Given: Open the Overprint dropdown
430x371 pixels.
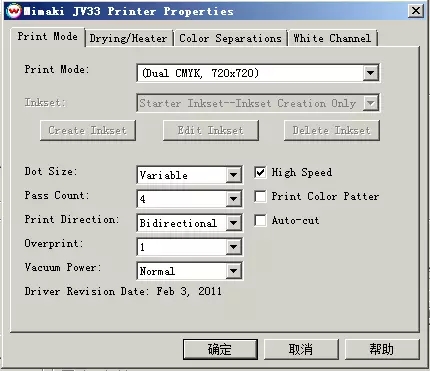Looking at the screenshot, I should (233, 247).
